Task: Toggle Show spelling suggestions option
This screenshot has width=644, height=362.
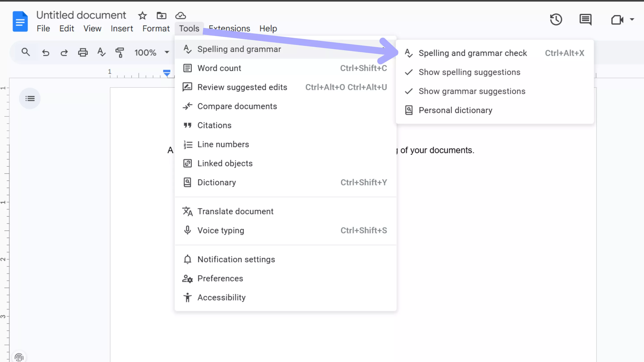Action: [x=469, y=72]
